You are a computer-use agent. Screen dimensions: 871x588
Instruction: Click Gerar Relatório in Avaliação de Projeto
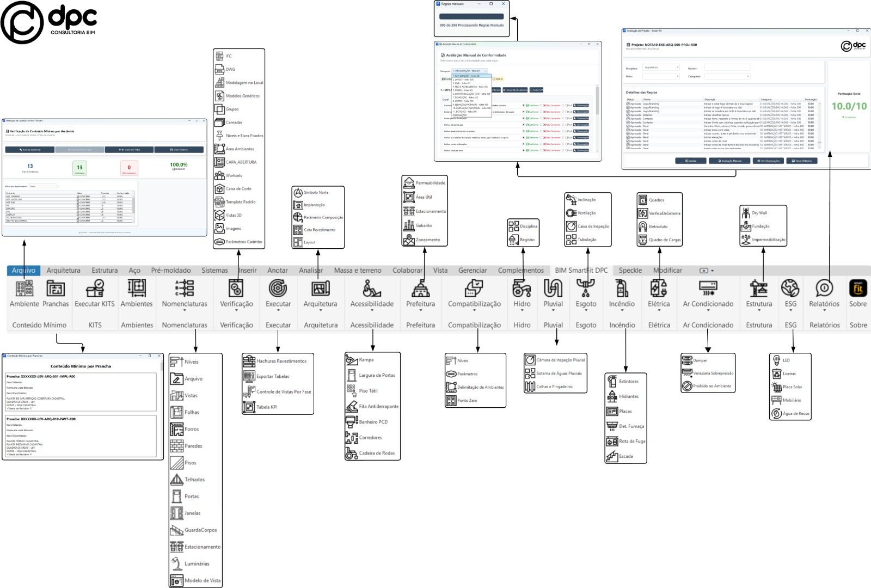coord(802,161)
